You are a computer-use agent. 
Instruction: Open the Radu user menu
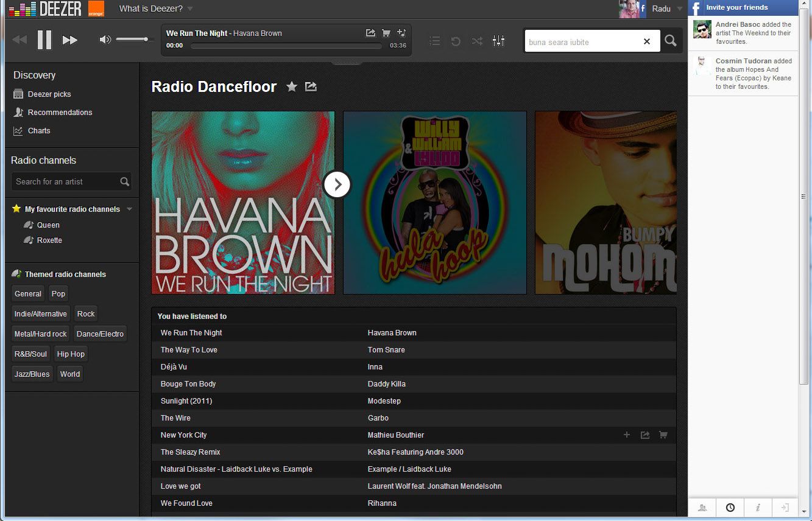click(x=666, y=9)
